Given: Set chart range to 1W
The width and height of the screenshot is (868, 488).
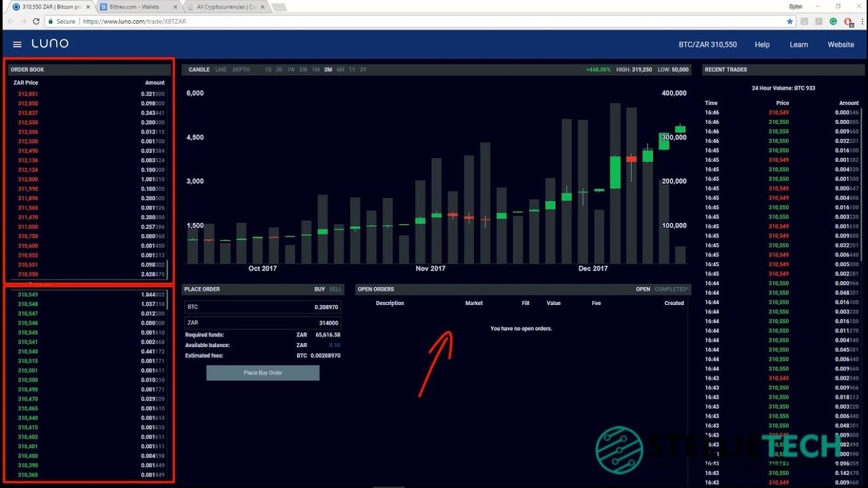Looking at the screenshot, I should tap(290, 70).
